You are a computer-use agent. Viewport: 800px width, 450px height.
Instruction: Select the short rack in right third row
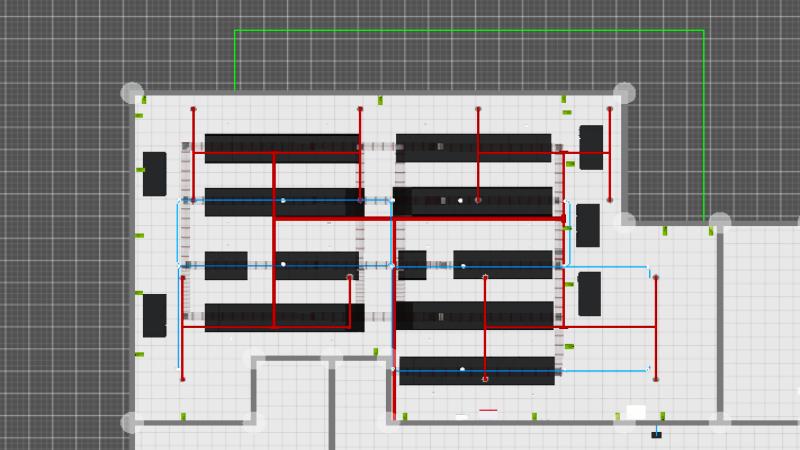pyautogui.click(x=411, y=265)
